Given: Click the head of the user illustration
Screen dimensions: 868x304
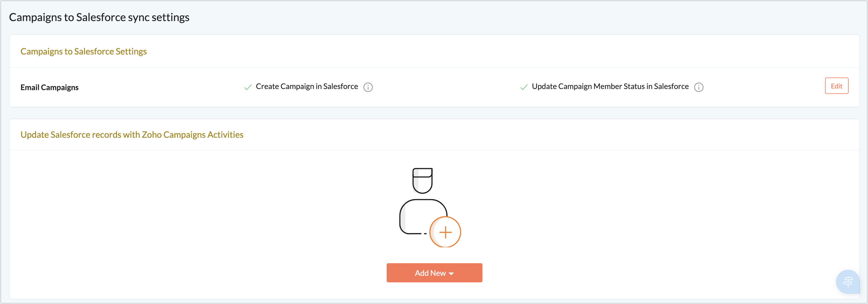Looking at the screenshot, I should pos(422,180).
